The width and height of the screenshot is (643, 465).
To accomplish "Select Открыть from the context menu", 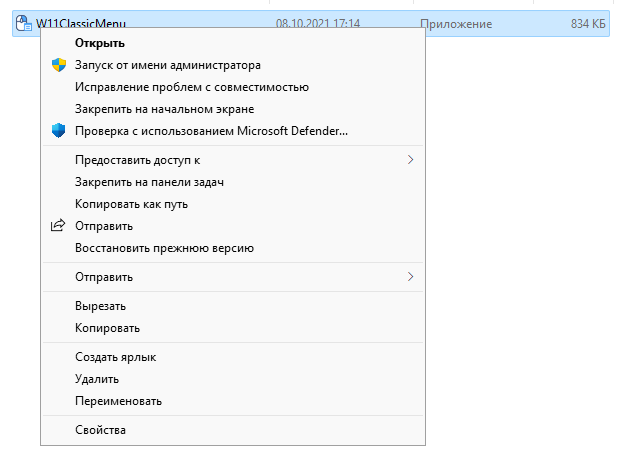I will 100,43.
